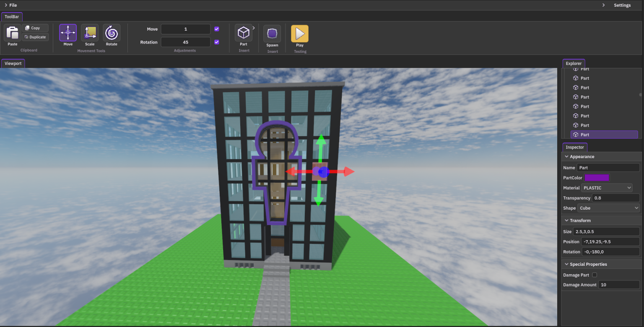Viewport: 644px width, 327px height.
Task: Open the Material dropdown
Action: point(607,188)
